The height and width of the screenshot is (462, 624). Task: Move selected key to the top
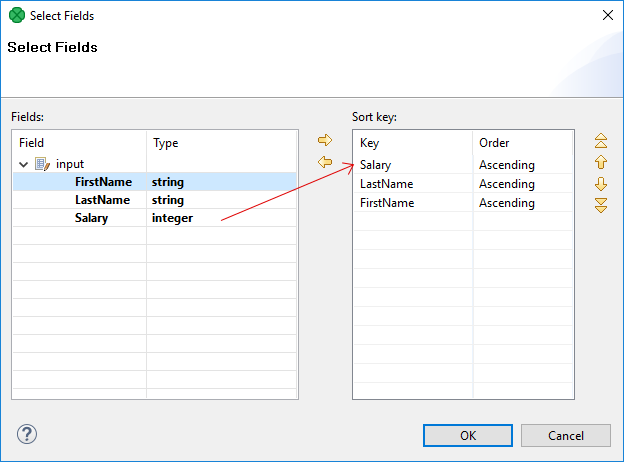(601, 140)
